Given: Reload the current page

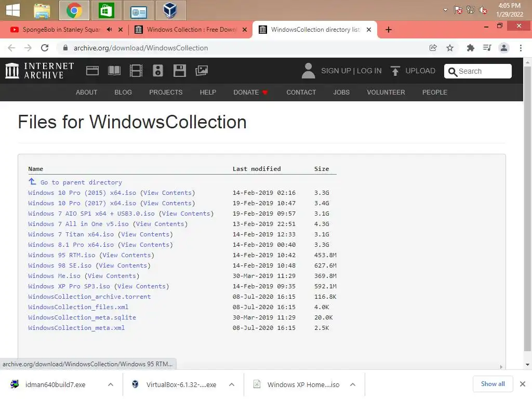Looking at the screenshot, I should (x=45, y=48).
